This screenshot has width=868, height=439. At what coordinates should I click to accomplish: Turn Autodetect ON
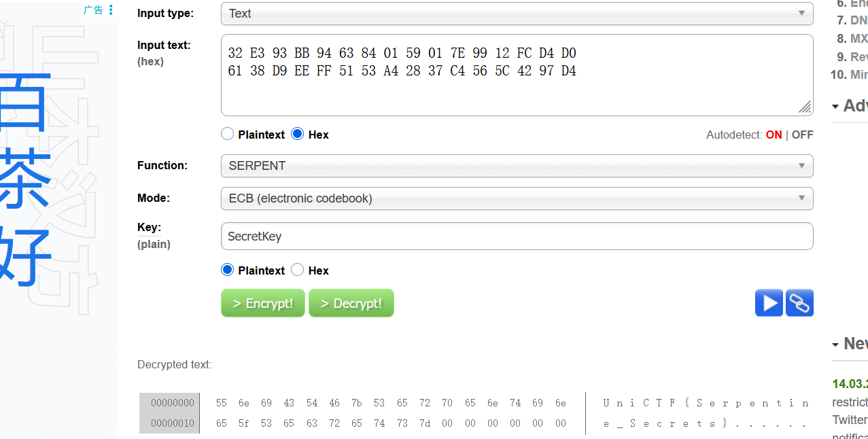(774, 135)
